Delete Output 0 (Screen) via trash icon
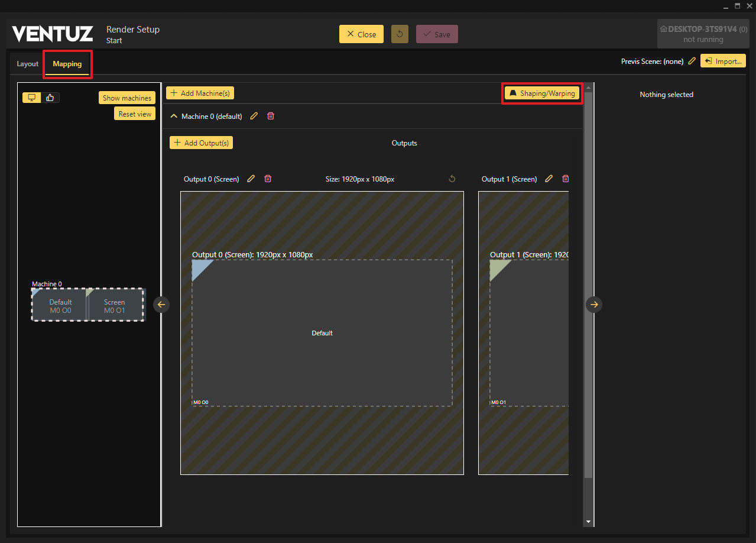Image resolution: width=756 pixels, height=543 pixels. (x=268, y=179)
